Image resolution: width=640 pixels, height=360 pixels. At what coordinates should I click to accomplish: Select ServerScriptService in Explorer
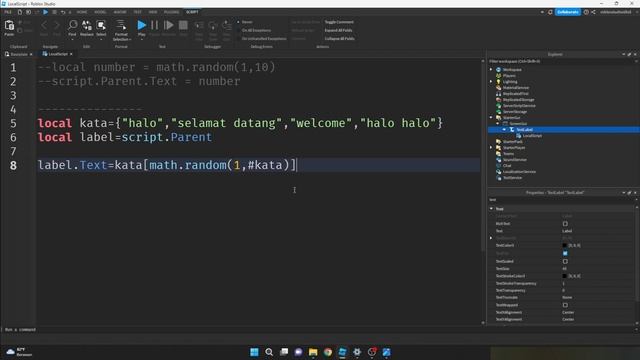pos(519,106)
